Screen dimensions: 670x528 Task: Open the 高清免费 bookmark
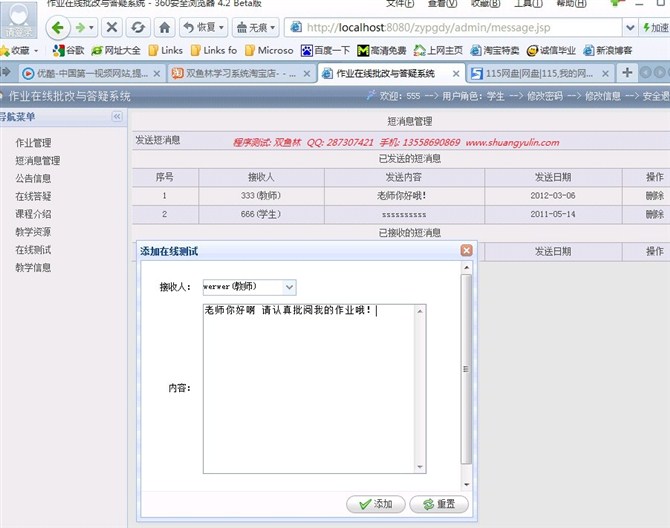(382, 50)
